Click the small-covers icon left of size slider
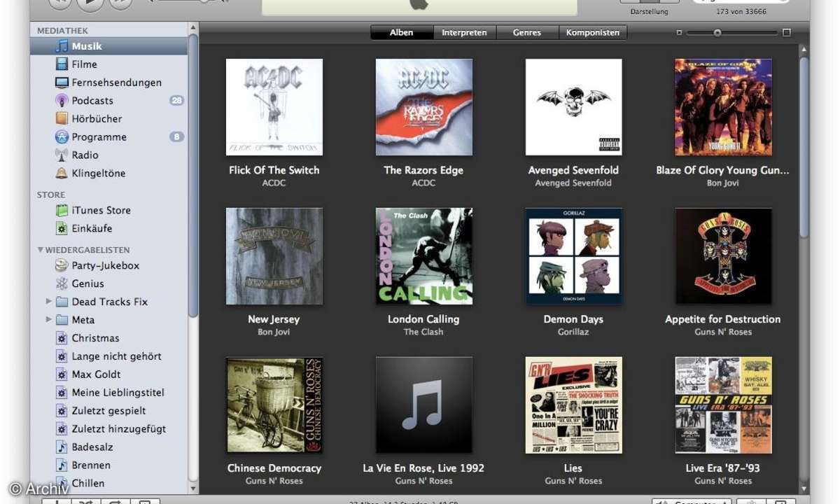Viewport: 840px width, 504px height. [x=678, y=33]
